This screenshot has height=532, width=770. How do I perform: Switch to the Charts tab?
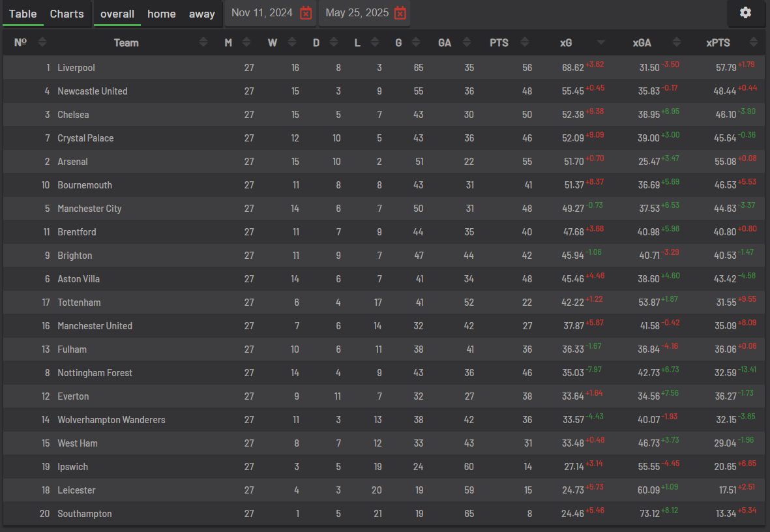coord(67,14)
